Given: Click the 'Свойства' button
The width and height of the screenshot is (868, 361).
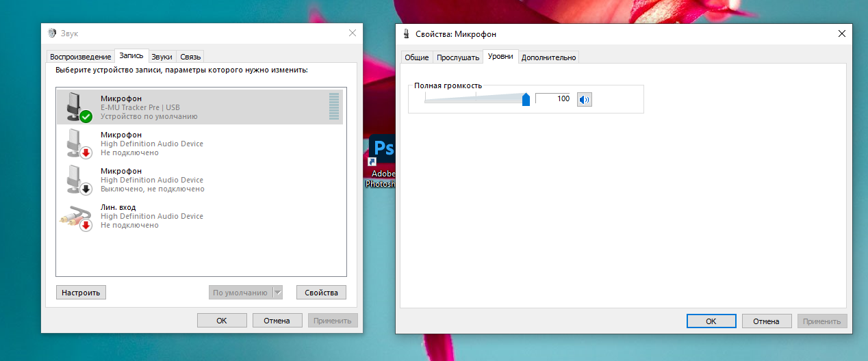Looking at the screenshot, I should click(x=321, y=293).
